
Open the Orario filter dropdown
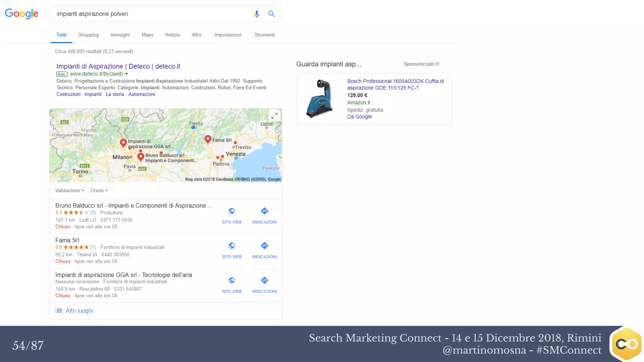(99, 190)
